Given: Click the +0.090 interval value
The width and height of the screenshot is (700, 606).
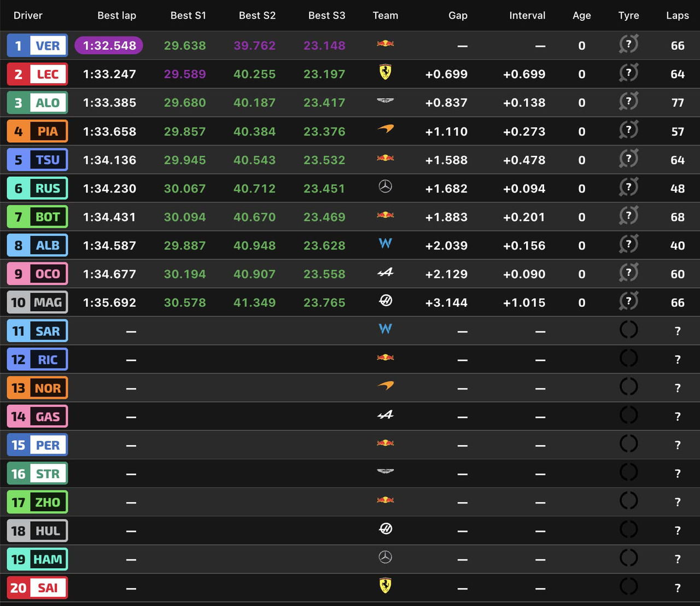Looking at the screenshot, I should click(524, 274).
